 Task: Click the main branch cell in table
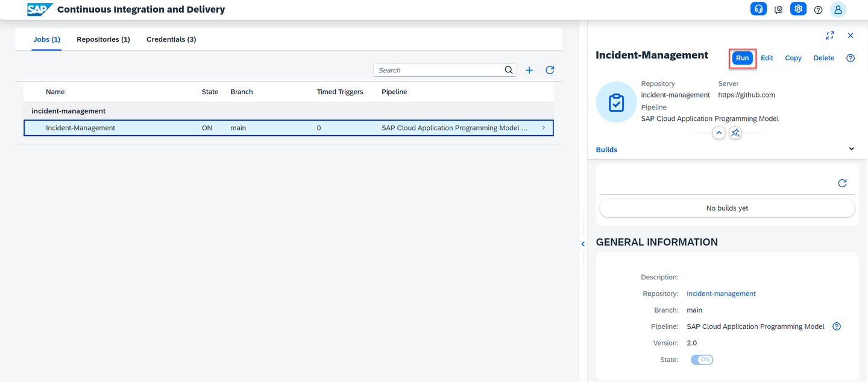[x=238, y=128]
